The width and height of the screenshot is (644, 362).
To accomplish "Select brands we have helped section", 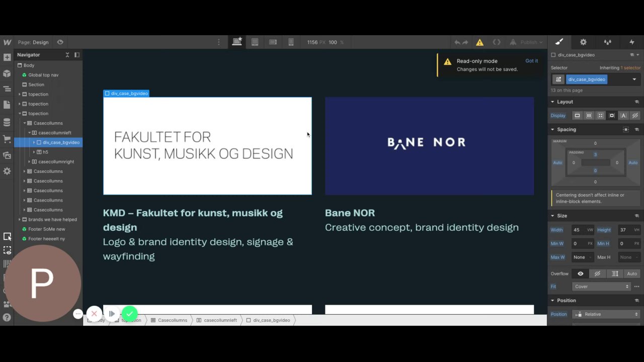I will [x=52, y=220].
